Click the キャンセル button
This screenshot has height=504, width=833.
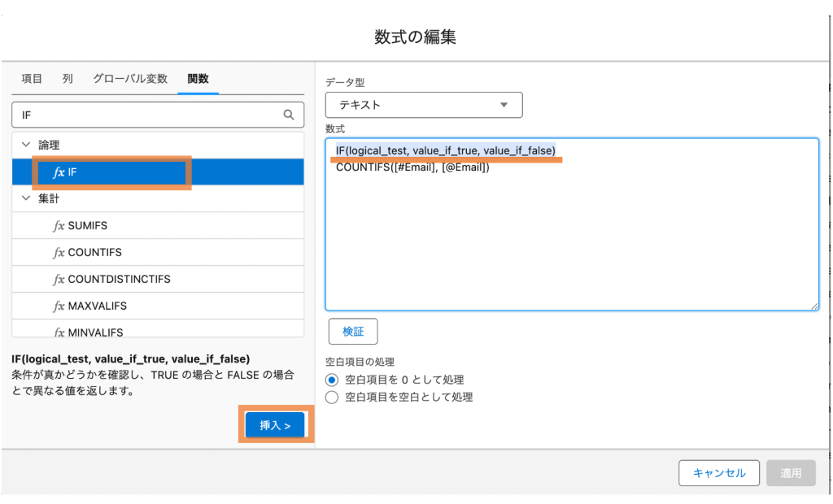(718, 473)
